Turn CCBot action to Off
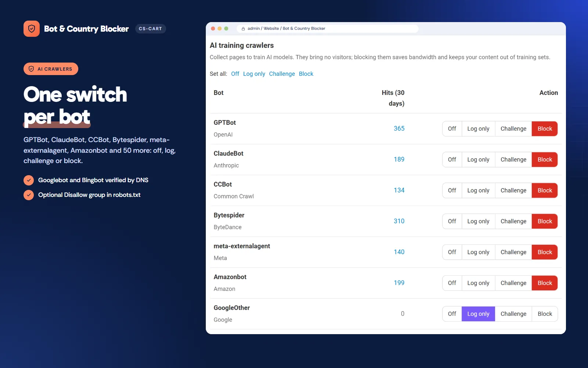The image size is (588, 368). tap(452, 191)
